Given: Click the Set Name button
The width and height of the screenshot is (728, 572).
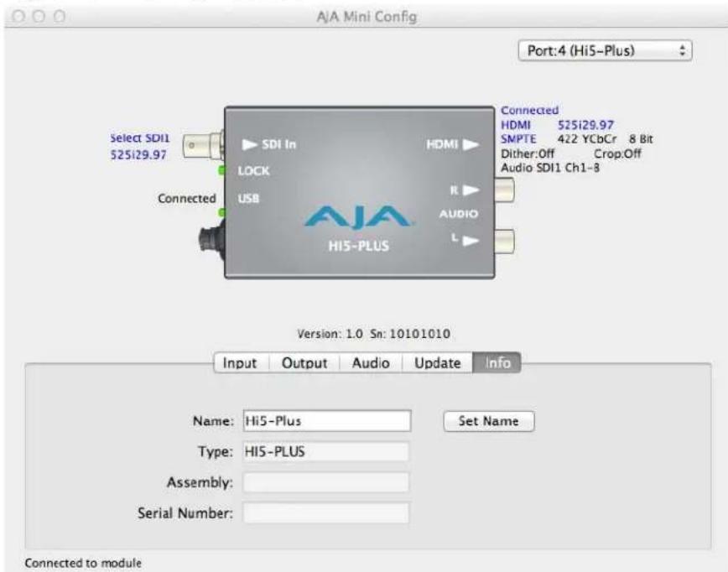Looking at the screenshot, I should (488, 421).
